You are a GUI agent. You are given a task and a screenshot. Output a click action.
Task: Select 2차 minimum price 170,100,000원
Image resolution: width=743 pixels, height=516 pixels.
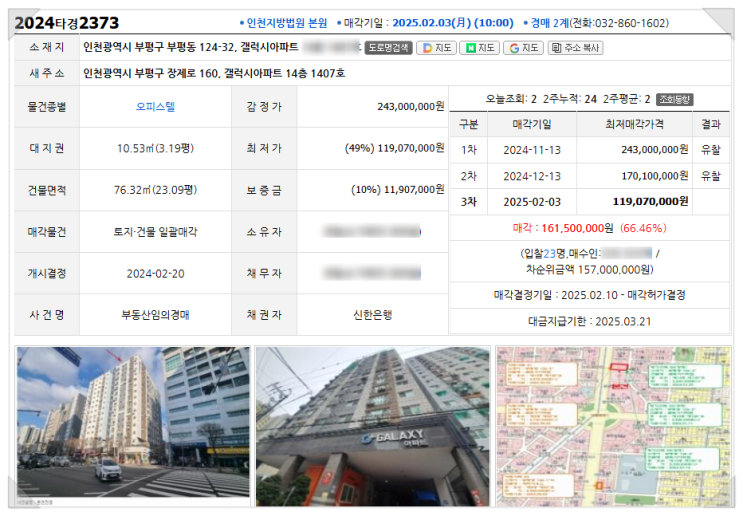pyautogui.click(x=655, y=176)
